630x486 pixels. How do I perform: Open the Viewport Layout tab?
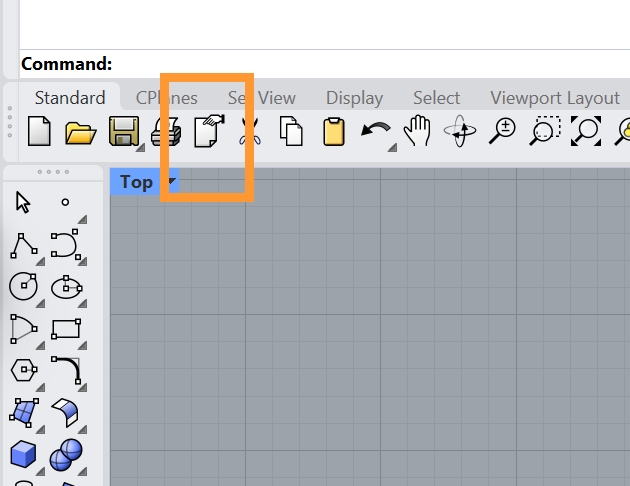tap(554, 98)
